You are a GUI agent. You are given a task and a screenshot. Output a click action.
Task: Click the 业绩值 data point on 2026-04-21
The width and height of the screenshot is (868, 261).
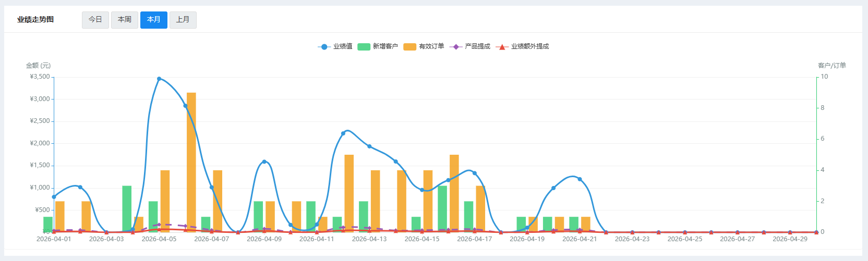(x=580, y=179)
